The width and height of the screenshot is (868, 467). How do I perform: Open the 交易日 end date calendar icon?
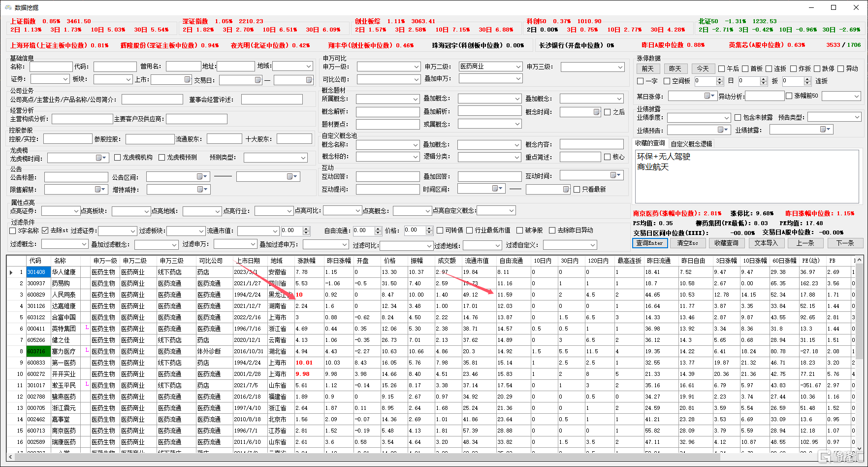tap(309, 80)
